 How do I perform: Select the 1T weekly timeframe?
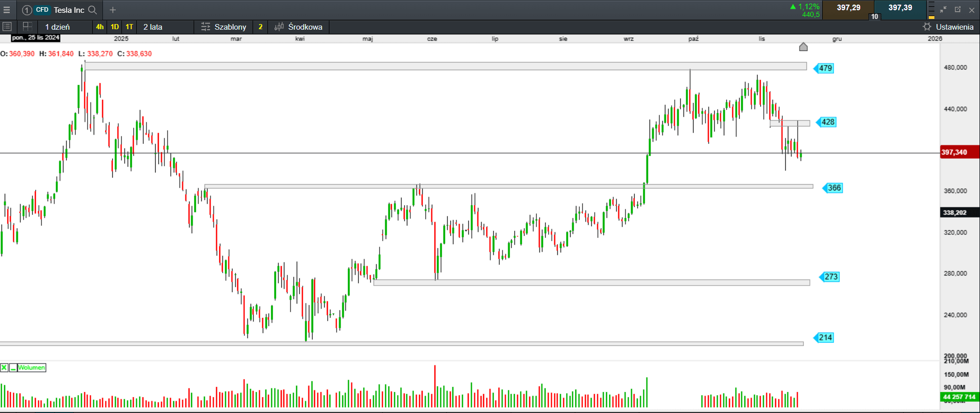(130, 27)
